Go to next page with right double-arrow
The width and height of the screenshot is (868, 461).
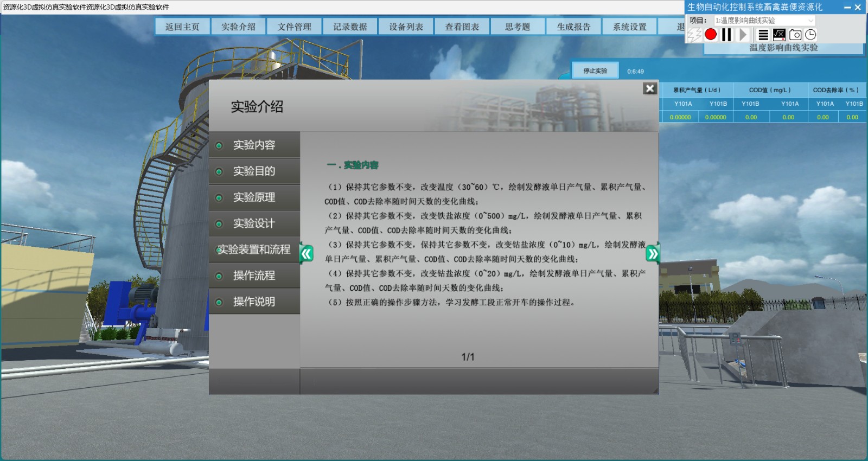[x=653, y=253]
